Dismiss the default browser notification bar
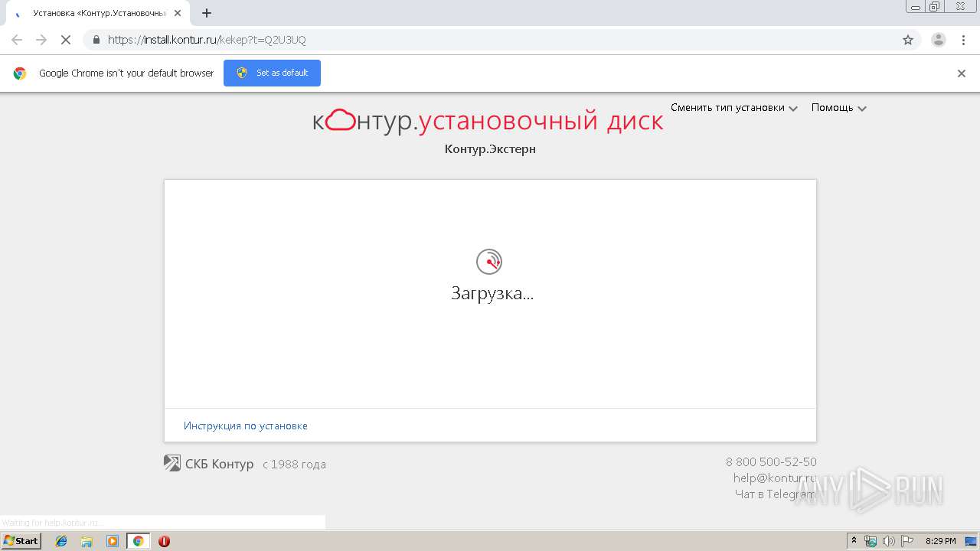Screen dimensions: 980x551 click(x=962, y=73)
